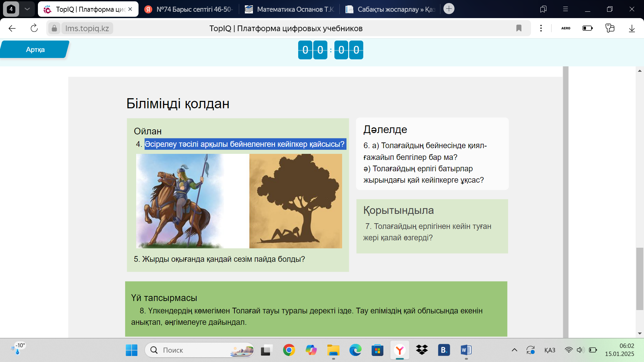
Task: Click the page vertical scrollbar thumb
Action: click(x=640, y=279)
